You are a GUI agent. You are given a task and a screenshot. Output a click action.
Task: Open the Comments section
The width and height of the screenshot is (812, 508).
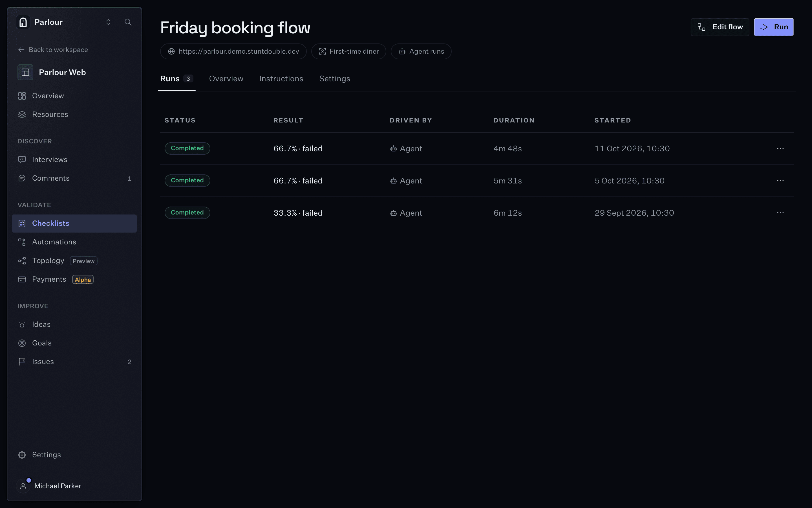pos(74,178)
